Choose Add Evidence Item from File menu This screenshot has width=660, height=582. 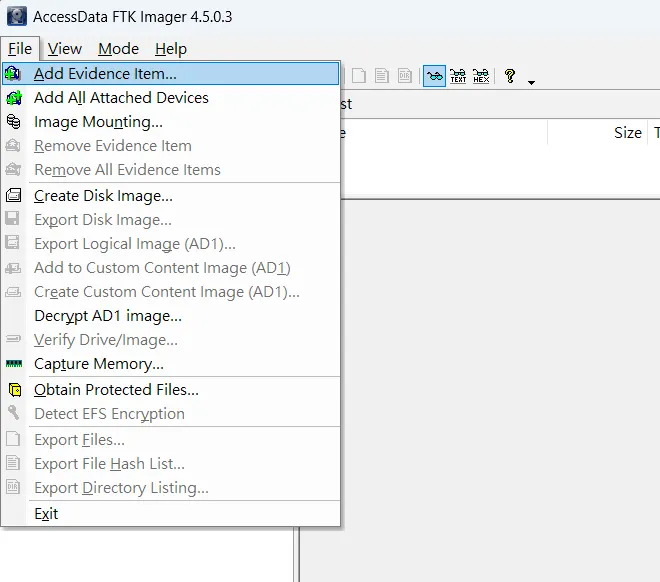(x=170, y=74)
